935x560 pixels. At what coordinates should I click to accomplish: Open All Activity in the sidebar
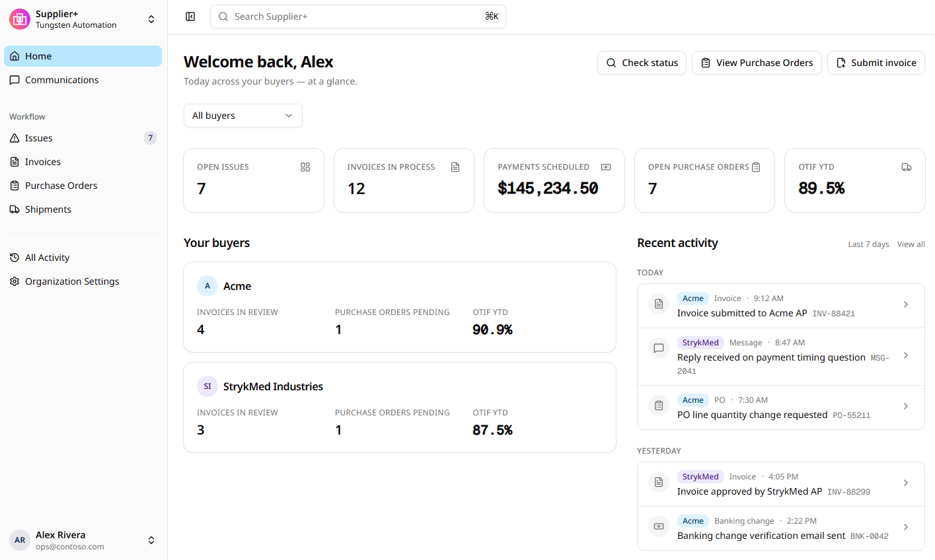pyautogui.click(x=83, y=258)
